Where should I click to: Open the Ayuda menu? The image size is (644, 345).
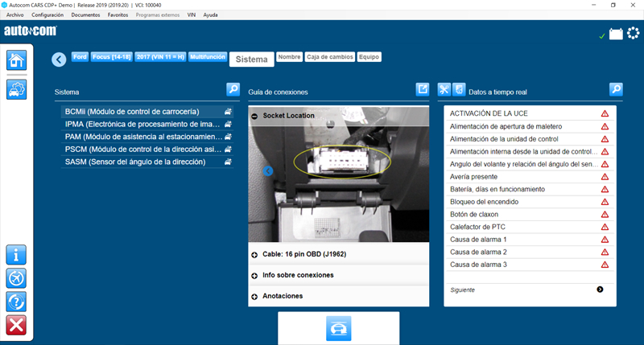[x=210, y=14]
